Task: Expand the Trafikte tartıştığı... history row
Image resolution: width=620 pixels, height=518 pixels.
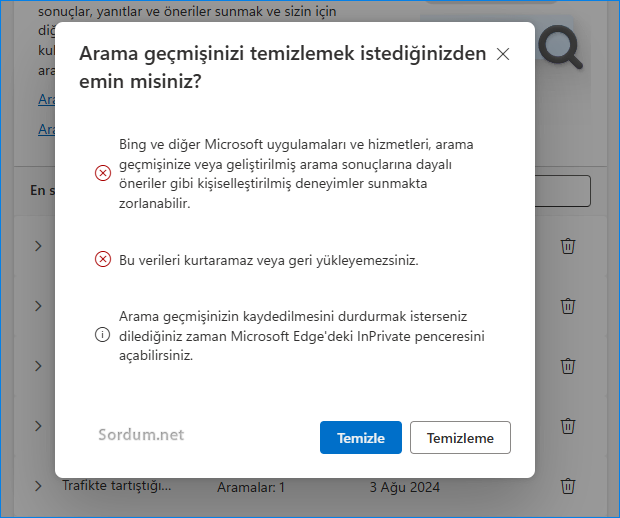Action: (38, 486)
